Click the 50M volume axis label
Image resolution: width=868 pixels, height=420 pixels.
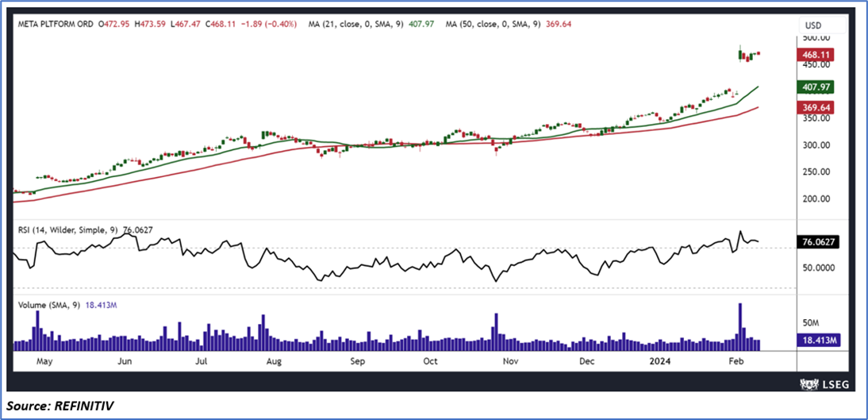[x=810, y=322]
